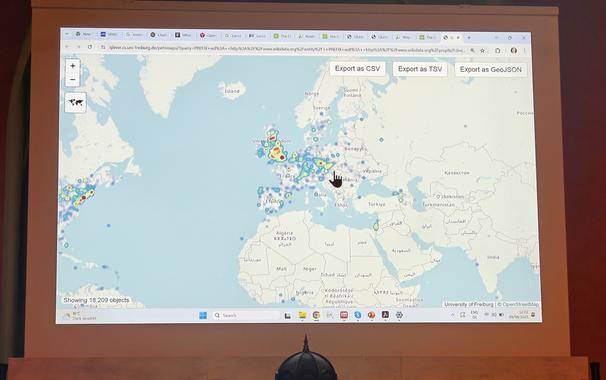Screen dimensions: 606x380
Task: Open Task View from the taskbar
Action: (288, 315)
